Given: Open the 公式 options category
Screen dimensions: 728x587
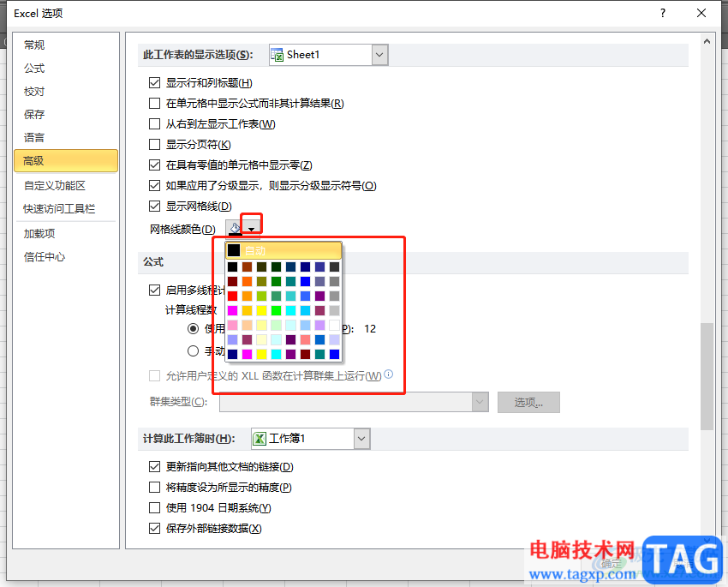Looking at the screenshot, I should [66, 69].
